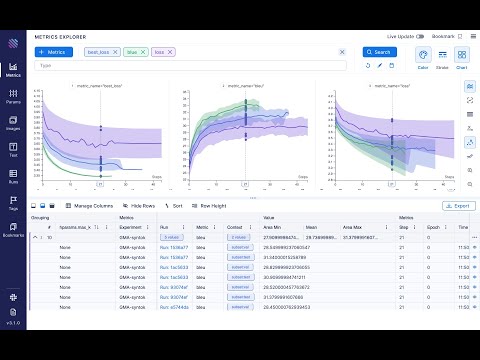Open the smoothing options chart control
Viewport: 480px width, 360px height.
pos(470,156)
